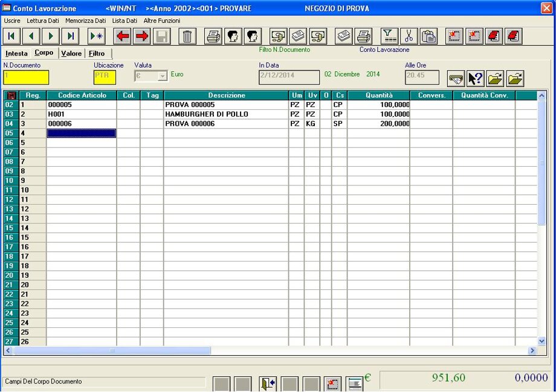Click the funnel filter icon
The height and width of the screenshot is (392, 556).
click(390, 36)
